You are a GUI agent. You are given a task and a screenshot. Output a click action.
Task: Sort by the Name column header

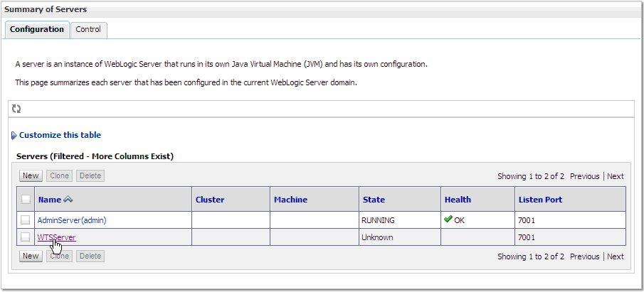pos(49,200)
